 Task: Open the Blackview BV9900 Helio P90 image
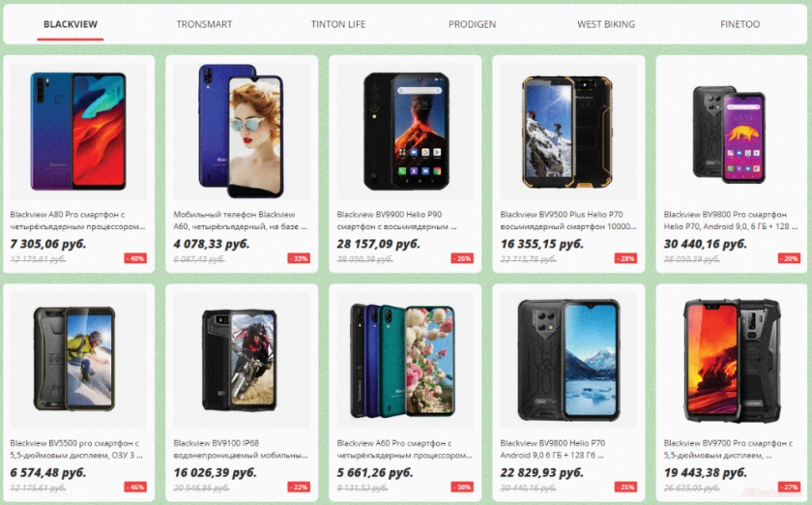[x=405, y=132]
